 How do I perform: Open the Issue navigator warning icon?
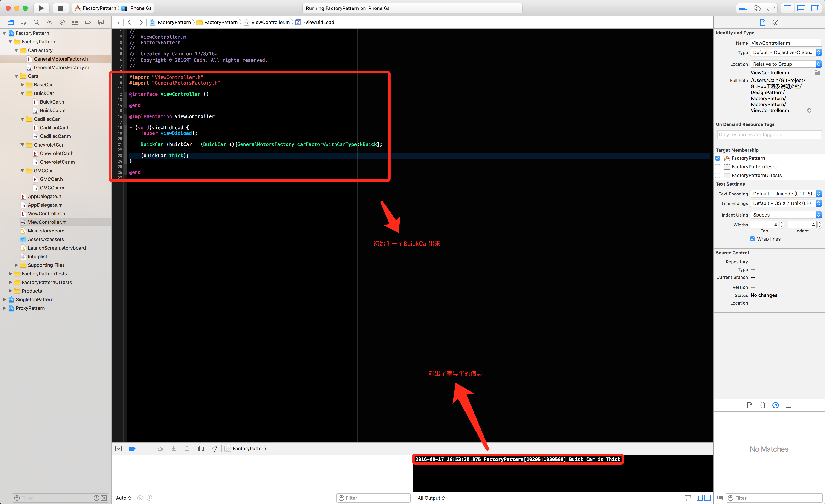[x=49, y=22]
